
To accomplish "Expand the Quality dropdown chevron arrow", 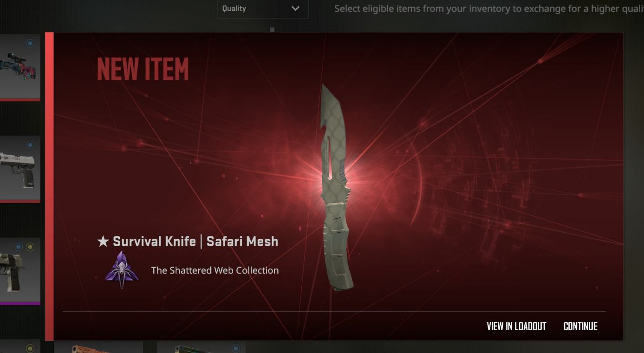I will coord(295,9).
